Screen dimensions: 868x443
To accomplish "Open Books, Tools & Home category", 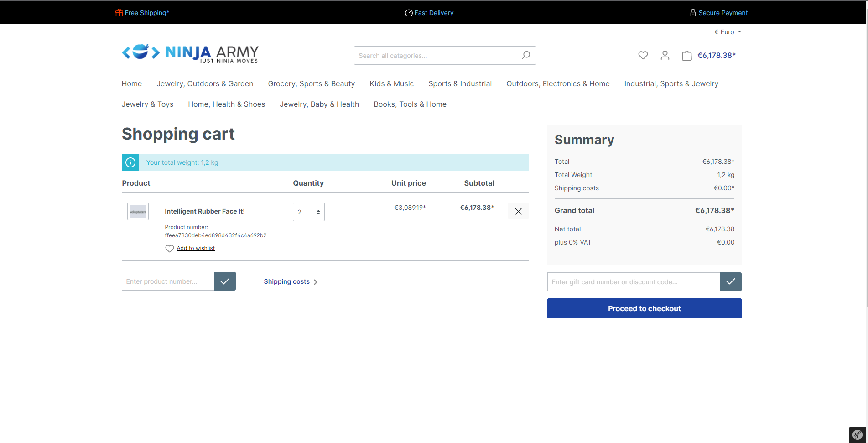I will click(410, 104).
